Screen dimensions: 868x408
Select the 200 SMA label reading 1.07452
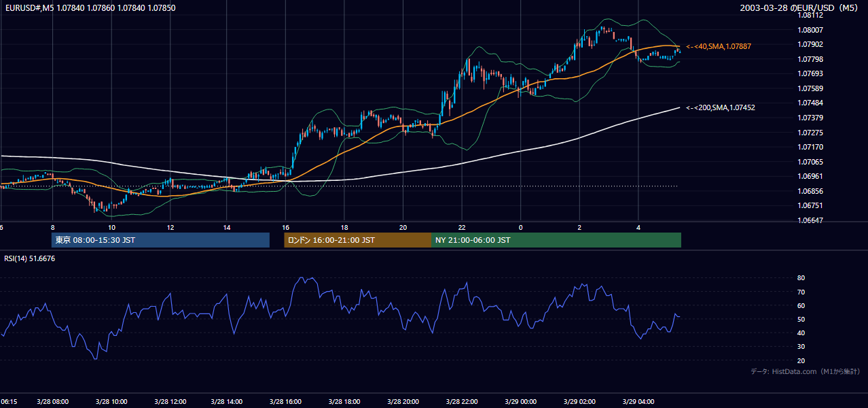[720, 107]
